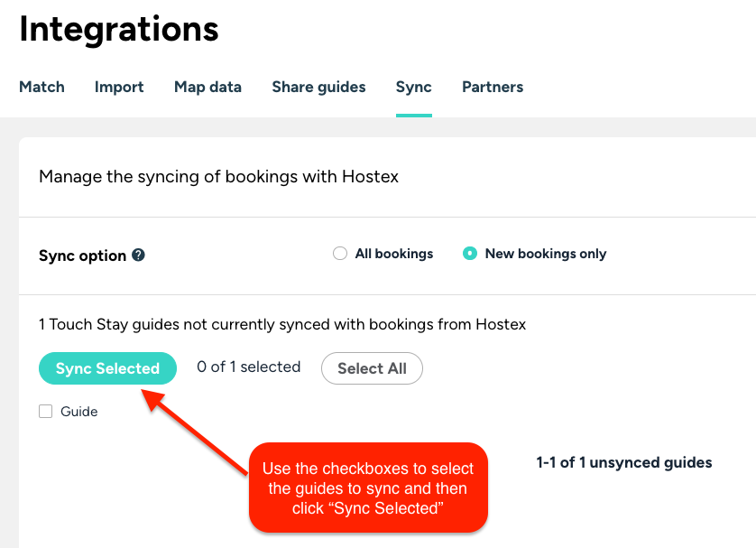The width and height of the screenshot is (756, 548).
Task: Select the All bookings radio button
Action: point(340,254)
